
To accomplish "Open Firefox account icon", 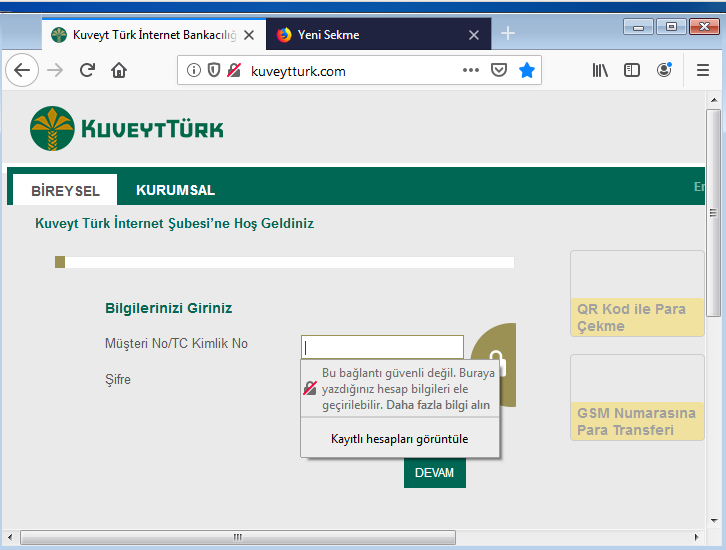I will [x=664, y=70].
